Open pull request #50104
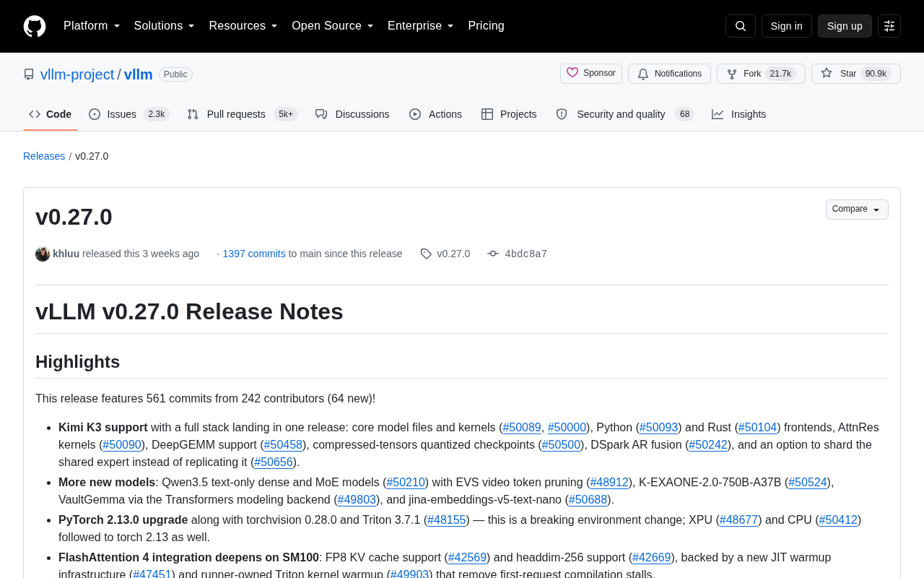 757,428
